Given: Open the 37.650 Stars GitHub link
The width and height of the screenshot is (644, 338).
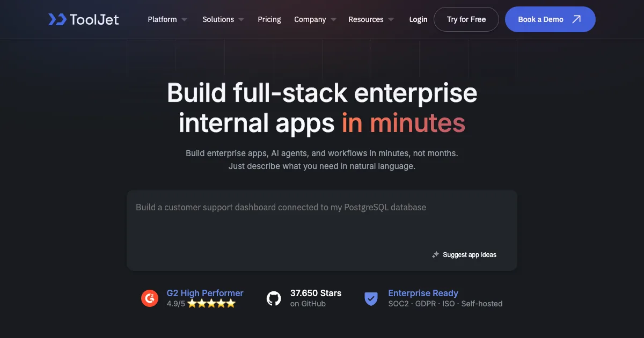Looking at the screenshot, I should pyautogui.click(x=316, y=293).
